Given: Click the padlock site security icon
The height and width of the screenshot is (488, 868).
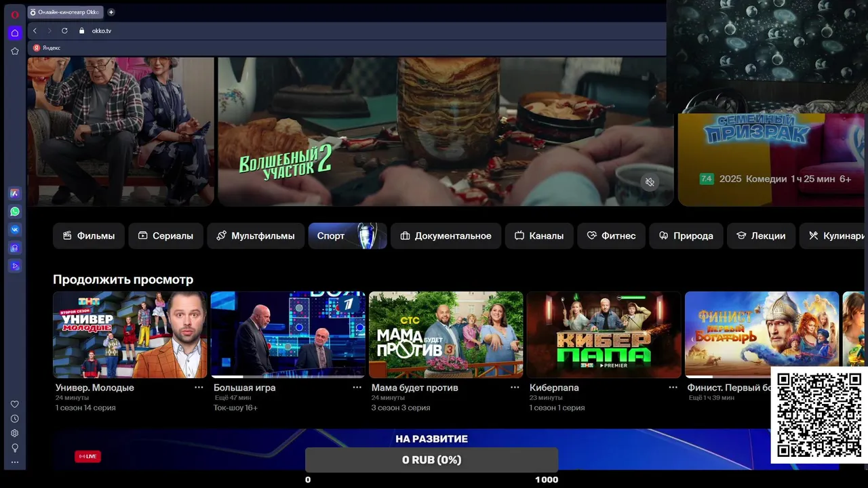Looking at the screenshot, I should click(82, 30).
